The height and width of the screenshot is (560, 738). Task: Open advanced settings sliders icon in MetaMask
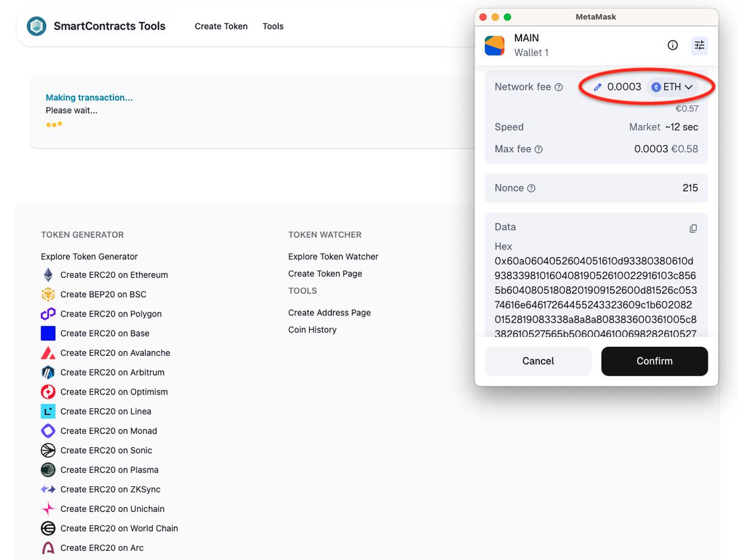tap(699, 45)
